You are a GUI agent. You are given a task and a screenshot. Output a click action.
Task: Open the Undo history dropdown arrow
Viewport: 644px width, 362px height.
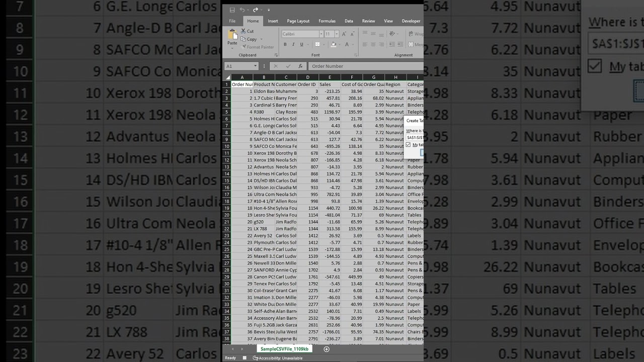[248, 10]
